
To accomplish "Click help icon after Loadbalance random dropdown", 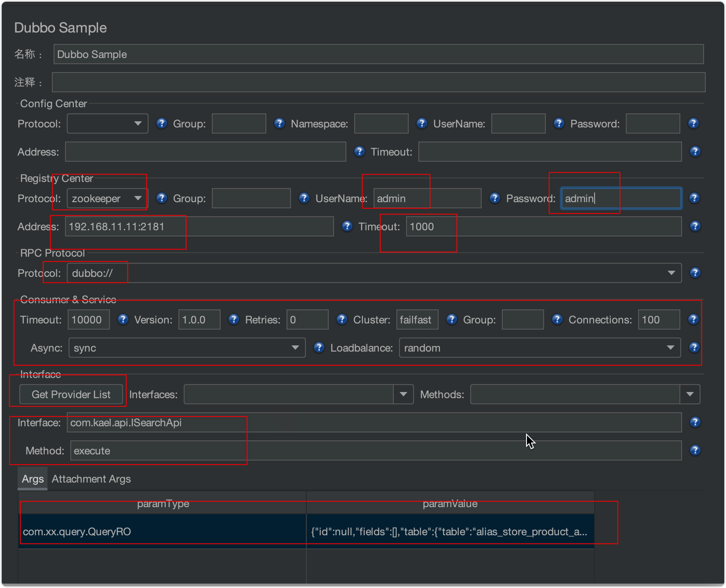I will (x=694, y=348).
